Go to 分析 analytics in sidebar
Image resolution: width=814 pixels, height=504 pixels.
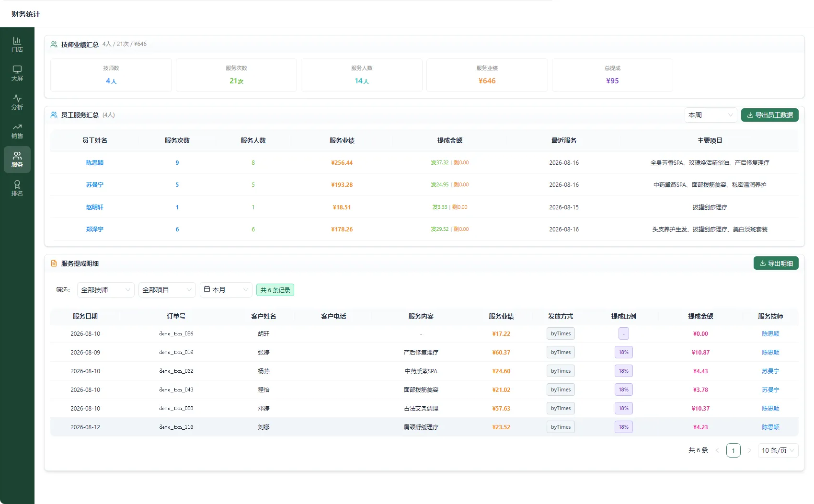(17, 102)
